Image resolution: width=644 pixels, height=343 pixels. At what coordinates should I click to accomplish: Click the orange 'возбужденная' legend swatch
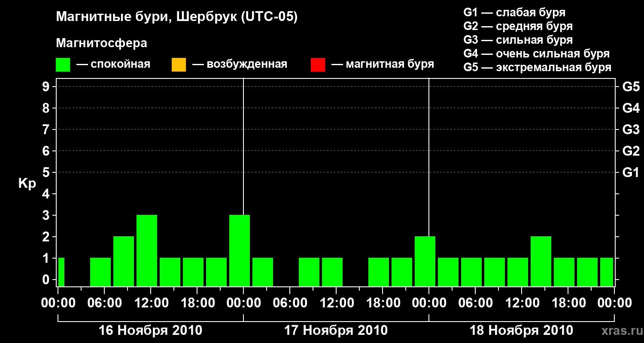tap(179, 65)
